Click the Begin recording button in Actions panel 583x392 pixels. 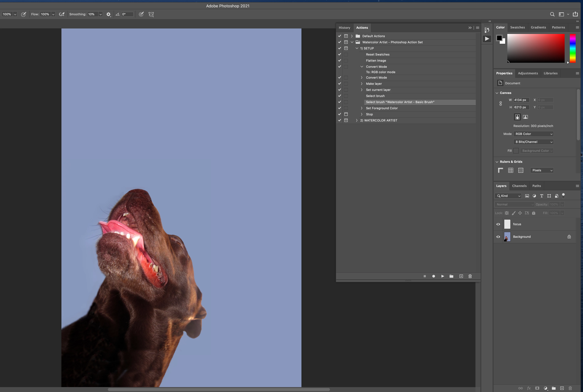(x=433, y=276)
